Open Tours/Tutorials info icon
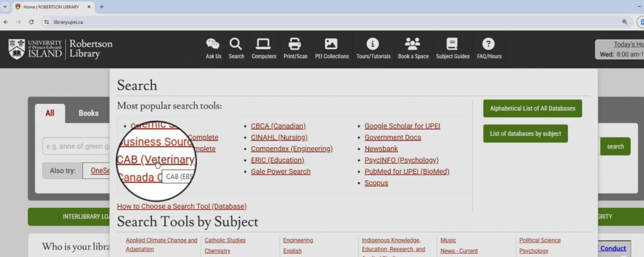This screenshot has height=257, width=644. tap(373, 44)
